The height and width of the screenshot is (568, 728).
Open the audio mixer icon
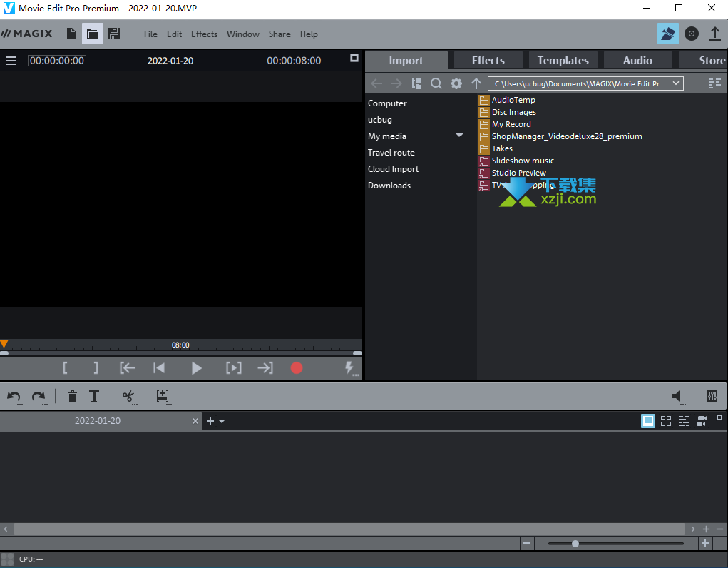tap(712, 396)
